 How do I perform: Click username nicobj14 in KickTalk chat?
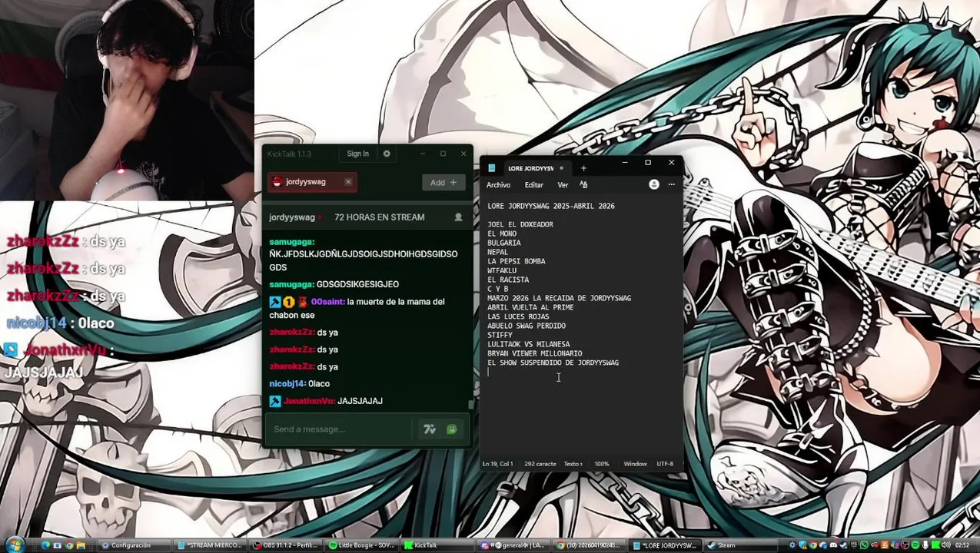[x=287, y=384]
